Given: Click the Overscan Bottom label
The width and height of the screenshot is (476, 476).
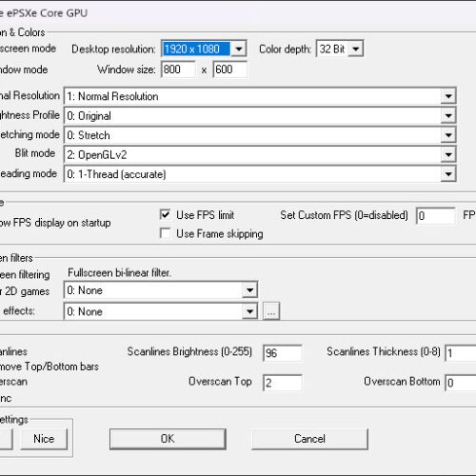Looking at the screenshot, I should pyautogui.click(x=402, y=381).
